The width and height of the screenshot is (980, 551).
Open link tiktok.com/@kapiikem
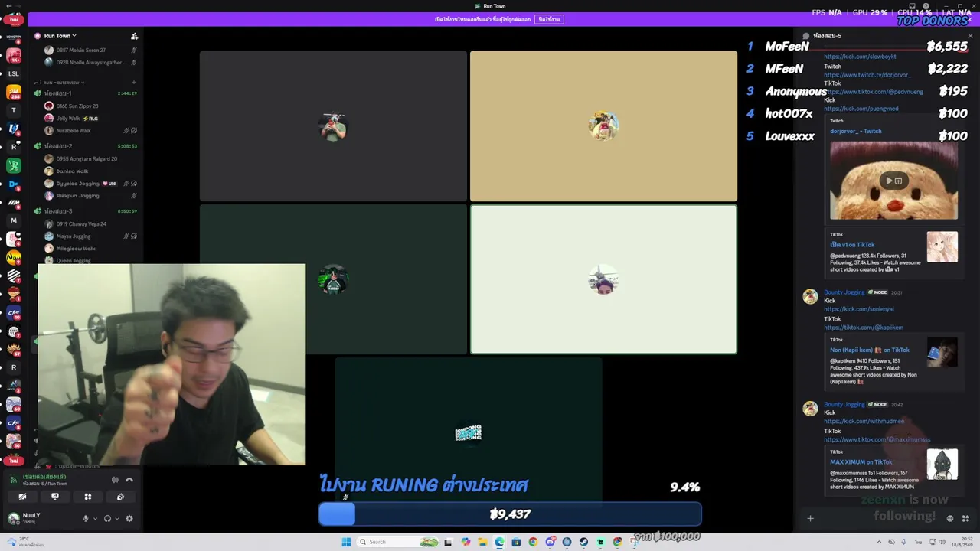click(x=864, y=328)
